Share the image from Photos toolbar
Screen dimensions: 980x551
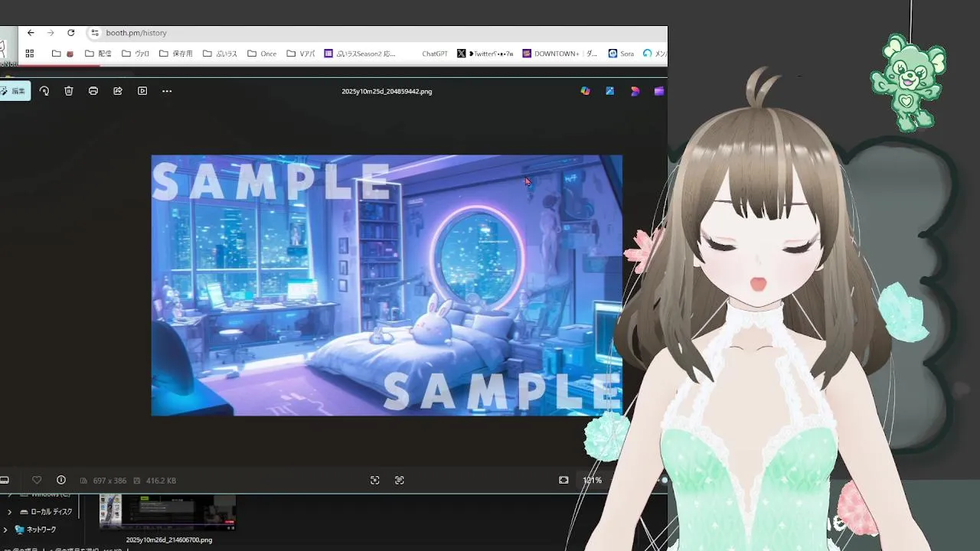click(118, 91)
